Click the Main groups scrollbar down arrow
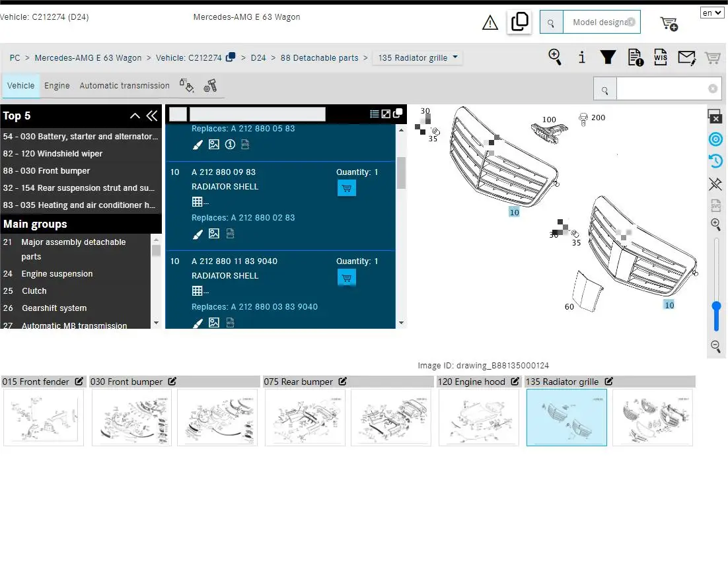Screen dimensions: 728x575 pyautogui.click(x=156, y=323)
